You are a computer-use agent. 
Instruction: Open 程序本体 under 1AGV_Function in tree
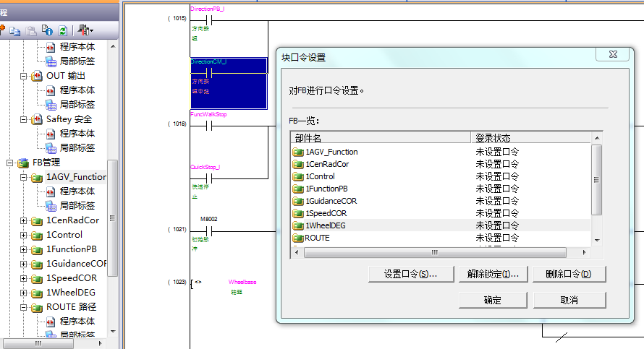77,191
